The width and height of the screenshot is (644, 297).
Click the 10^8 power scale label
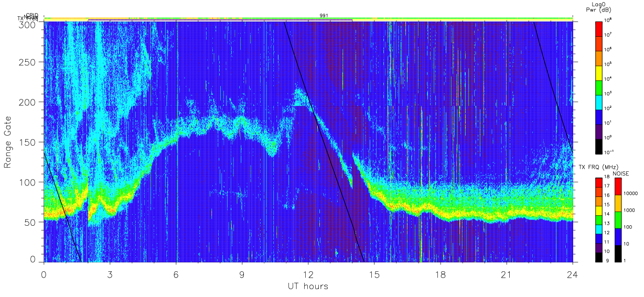click(x=609, y=19)
